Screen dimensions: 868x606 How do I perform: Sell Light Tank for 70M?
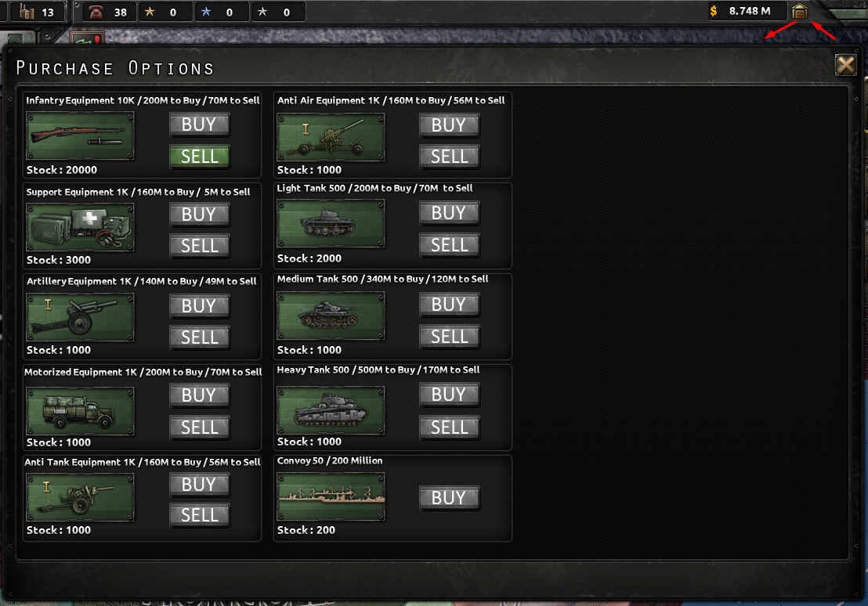(x=449, y=245)
